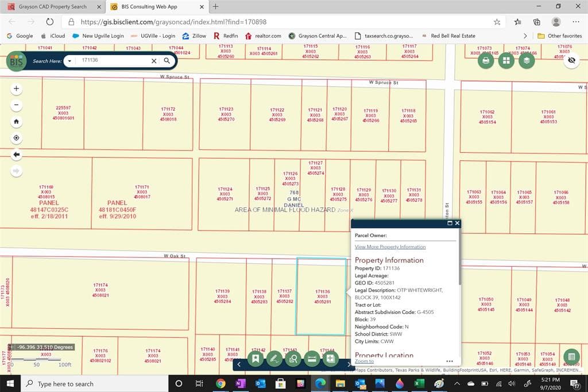Open Chrome from the taskbar
This screenshot has width=588, height=392.
pyautogui.click(x=220, y=384)
